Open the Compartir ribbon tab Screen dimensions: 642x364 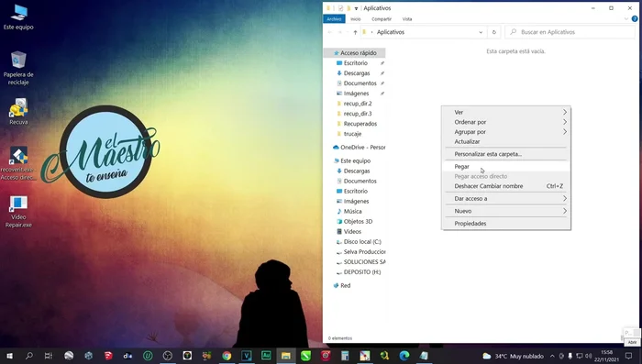click(x=382, y=19)
